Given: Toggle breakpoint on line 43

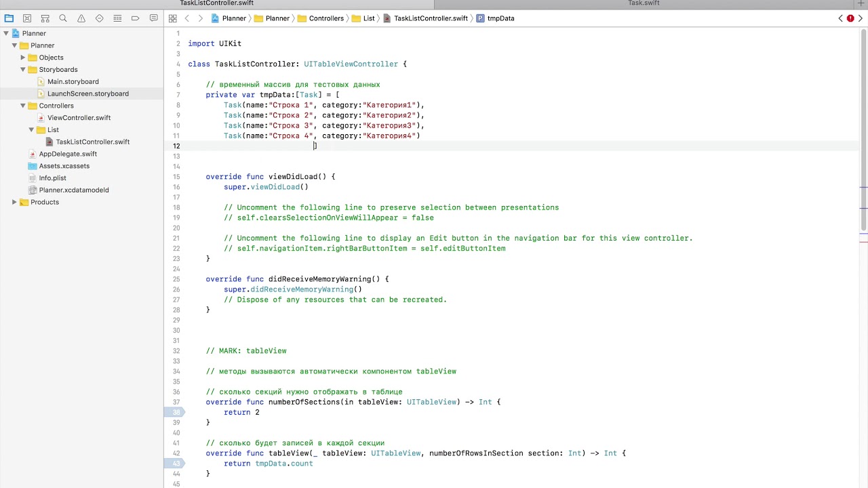Looking at the screenshot, I should pos(176,464).
